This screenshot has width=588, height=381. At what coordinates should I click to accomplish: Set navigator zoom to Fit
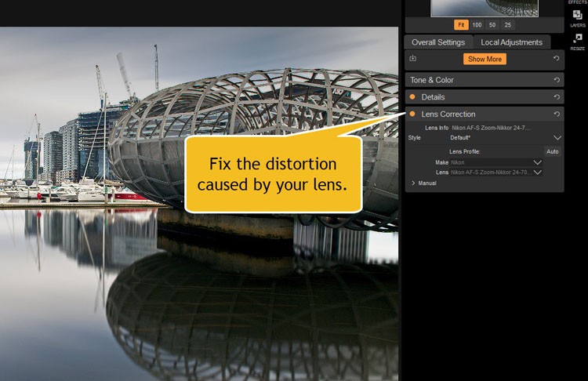point(461,25)
